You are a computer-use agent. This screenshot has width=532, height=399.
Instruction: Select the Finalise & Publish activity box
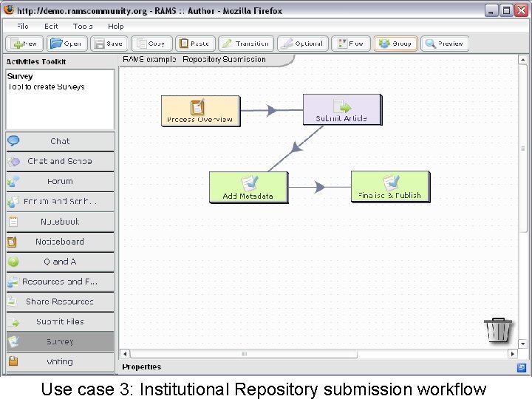click(391, 187)
